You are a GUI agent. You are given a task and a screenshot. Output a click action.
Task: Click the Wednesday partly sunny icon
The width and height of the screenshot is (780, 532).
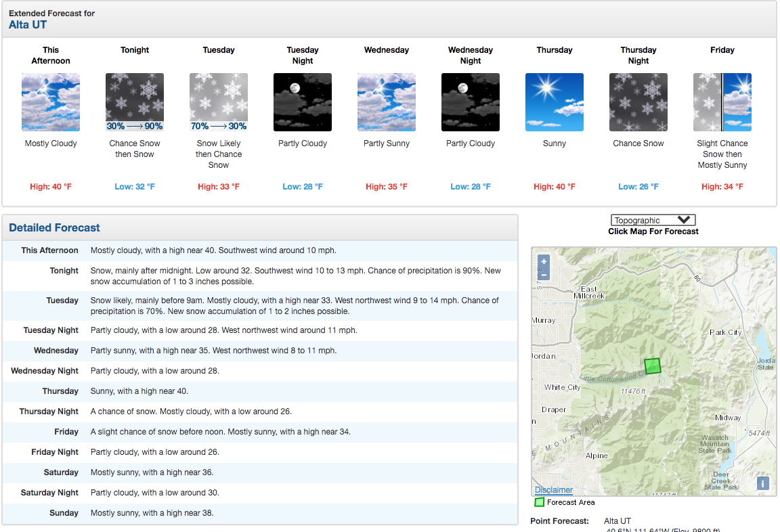tap(387, 102)
